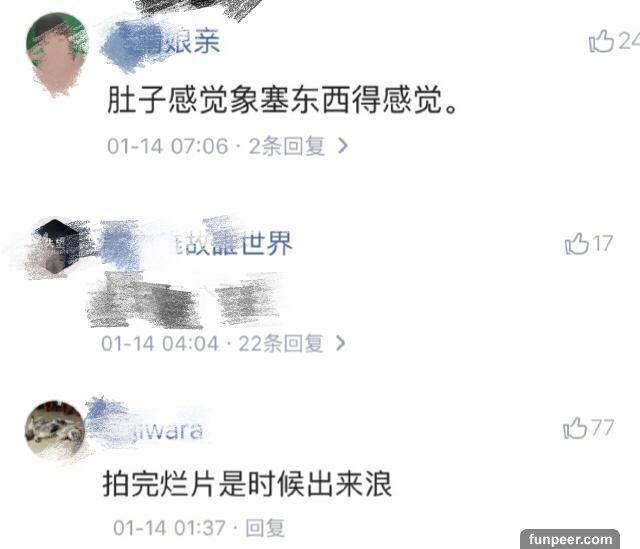Expand the 2条回复 replies
The width and height of the screenshot is (640, 549).
pyautogui.click(x=287, y=146)
